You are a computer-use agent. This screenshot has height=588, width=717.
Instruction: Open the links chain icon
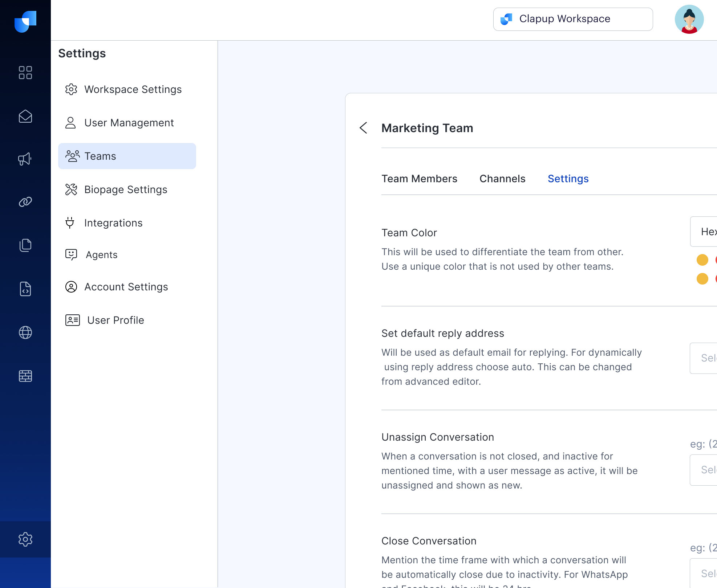click(x=25, y=202)
